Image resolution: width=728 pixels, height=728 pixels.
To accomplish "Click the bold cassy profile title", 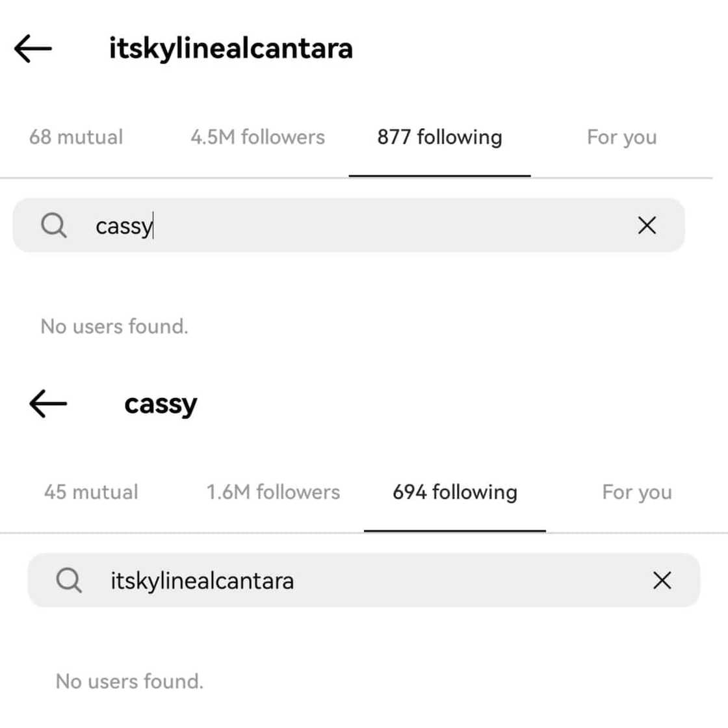I will click(161, 404).
